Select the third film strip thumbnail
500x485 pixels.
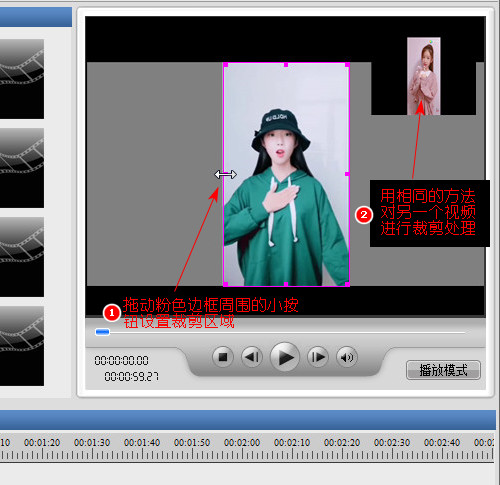(x=22, y=257)
